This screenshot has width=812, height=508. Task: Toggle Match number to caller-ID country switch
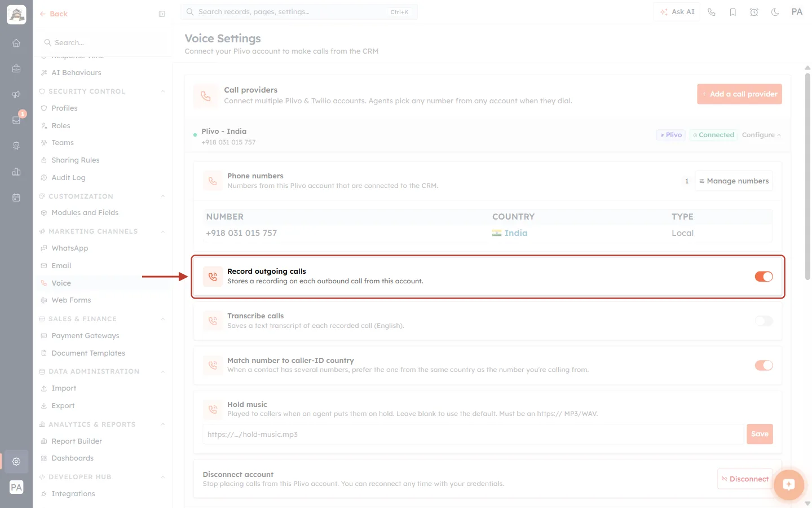[x=764, y=365]
